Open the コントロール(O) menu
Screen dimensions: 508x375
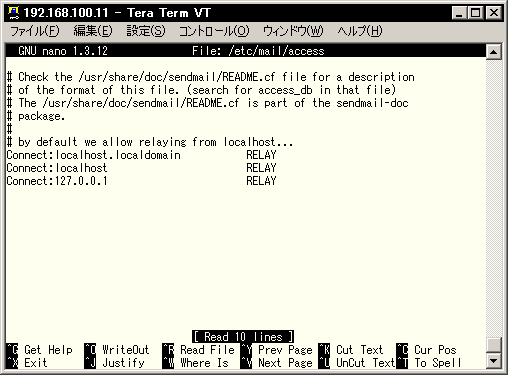coord(214,31)
